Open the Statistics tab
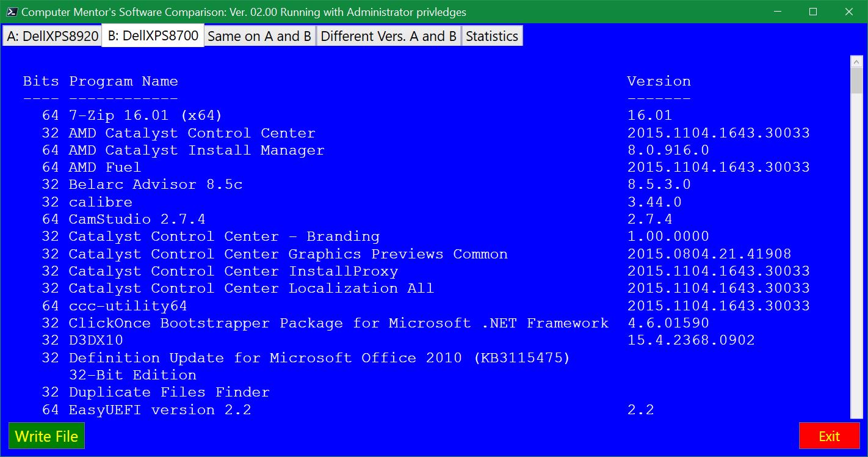The image size is (868, 457). tap(491, 36)
